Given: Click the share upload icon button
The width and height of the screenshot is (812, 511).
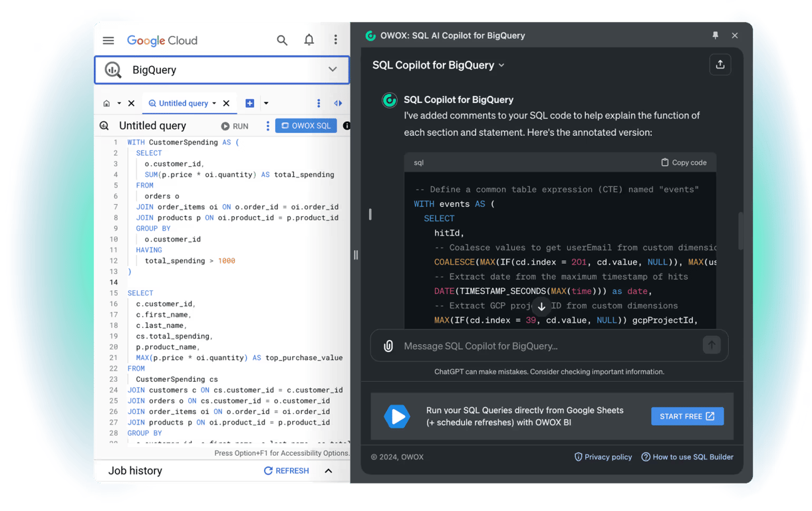Looking at the screenshot, I should tap(720, 65).
